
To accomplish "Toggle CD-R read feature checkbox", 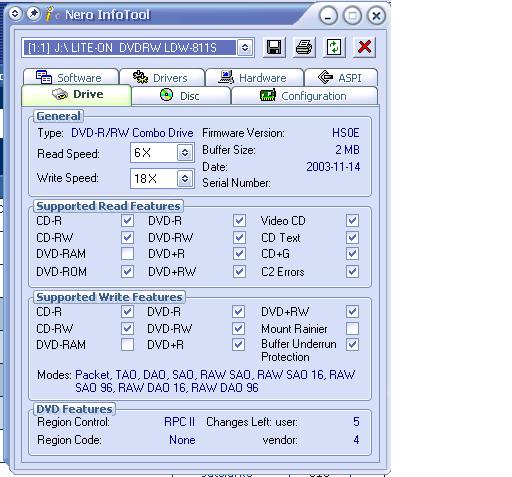I will (127, 221).
